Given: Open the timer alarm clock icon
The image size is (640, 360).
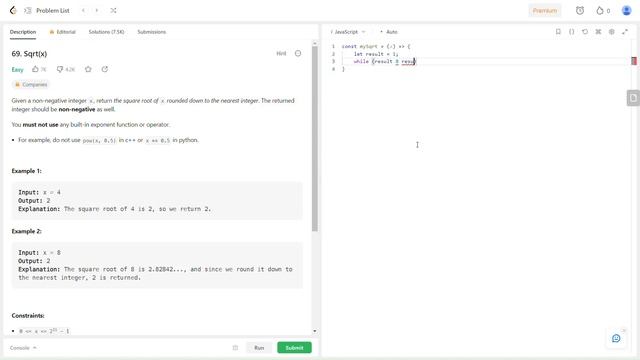Looking at the screenshot, I should coord(580,11).
